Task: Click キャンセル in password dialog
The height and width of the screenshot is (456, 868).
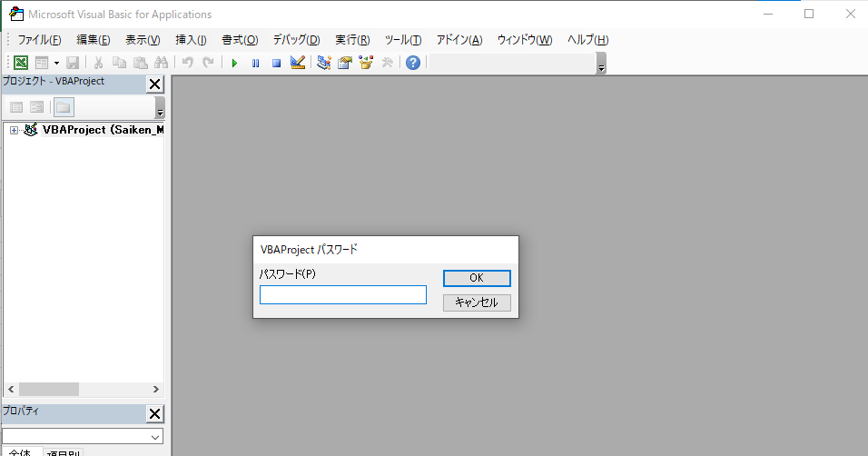Action: 477,302
